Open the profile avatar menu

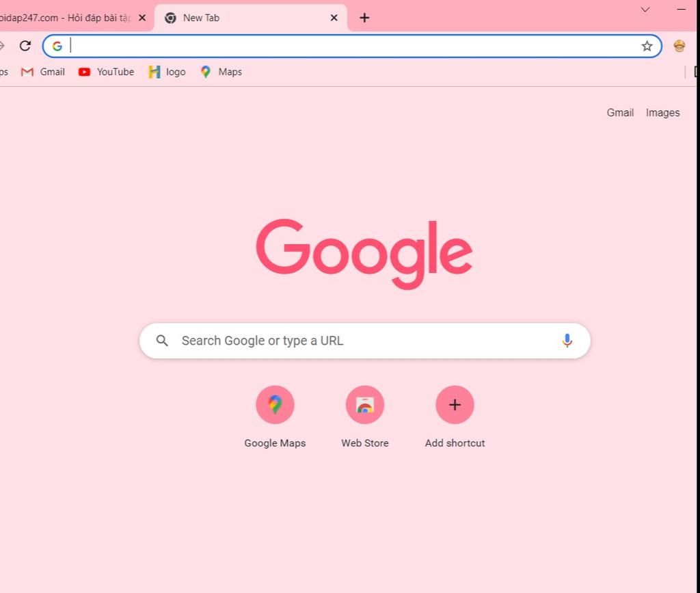point(679,46)
